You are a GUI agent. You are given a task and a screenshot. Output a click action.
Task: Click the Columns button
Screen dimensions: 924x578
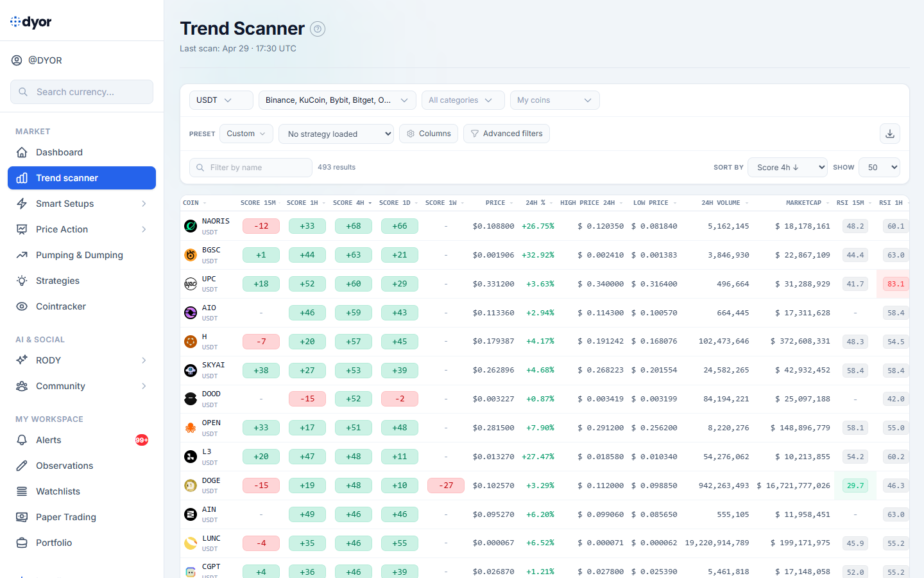tap(429, 134)
